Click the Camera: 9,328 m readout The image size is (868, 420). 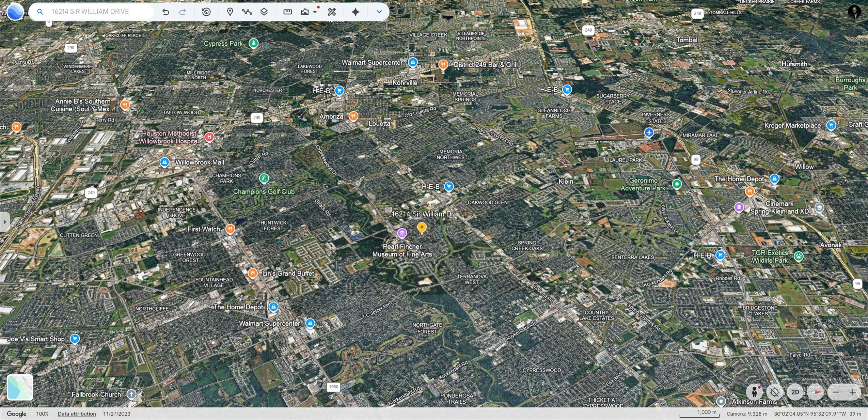(x=747, y=414)
